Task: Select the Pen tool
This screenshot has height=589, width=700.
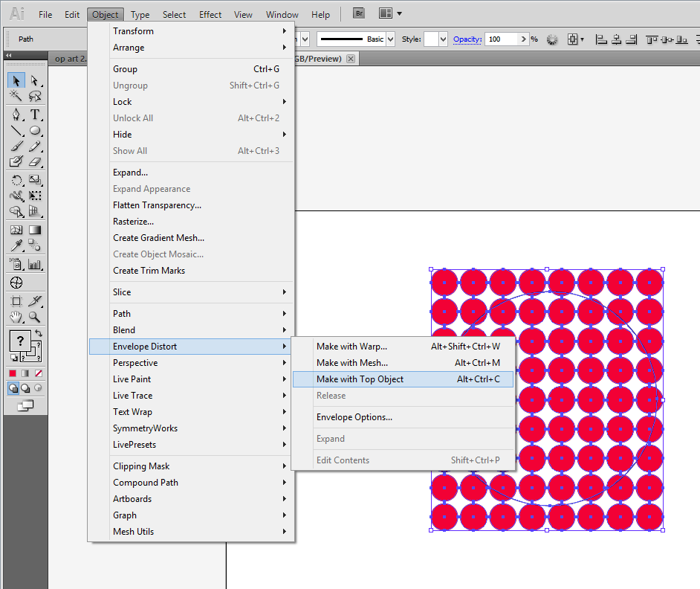Action: [x=16, y=115]
